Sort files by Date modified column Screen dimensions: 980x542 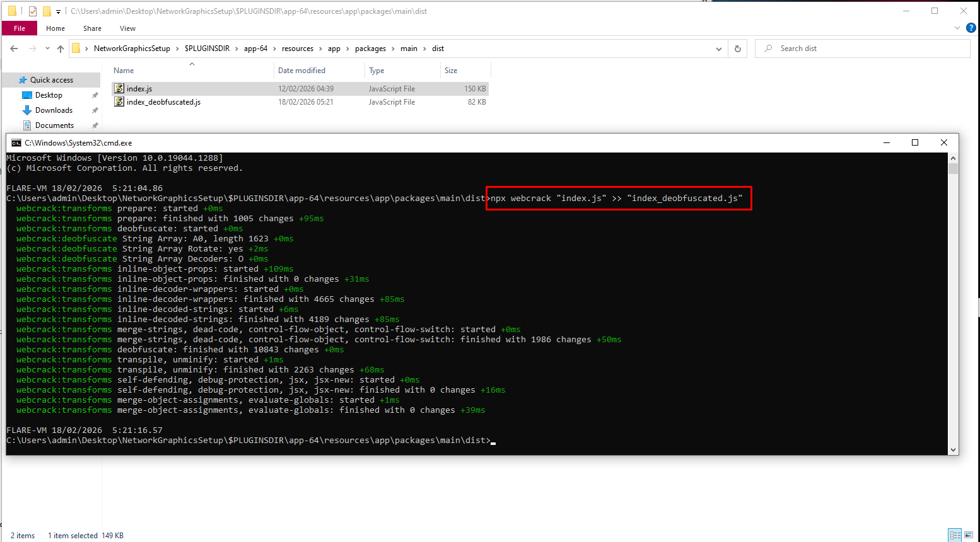[301, 71]
